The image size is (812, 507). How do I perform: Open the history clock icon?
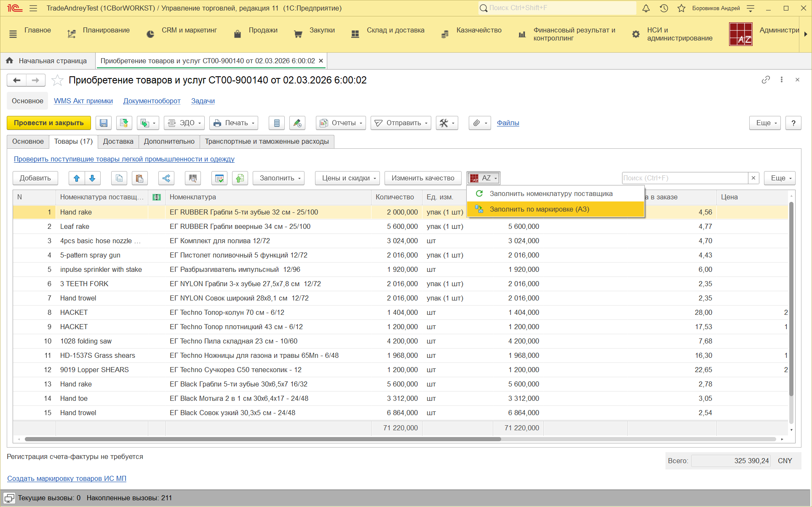click(664, 8)
